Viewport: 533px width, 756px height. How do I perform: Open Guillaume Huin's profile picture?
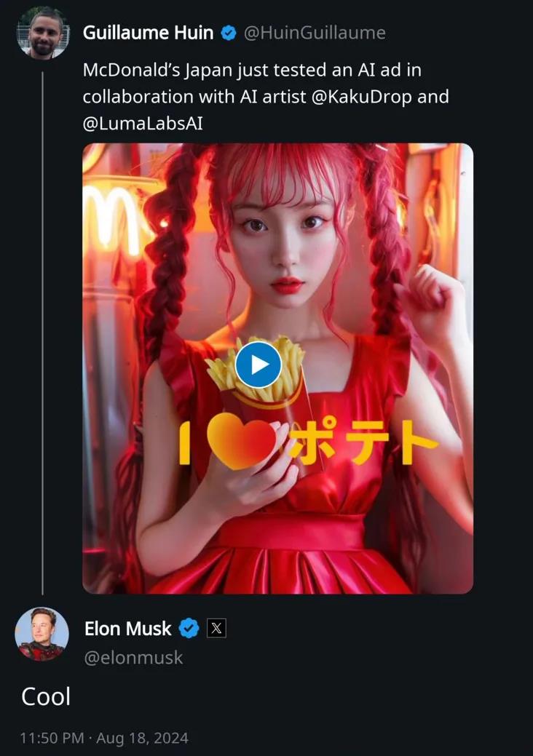tap(43, 32)
